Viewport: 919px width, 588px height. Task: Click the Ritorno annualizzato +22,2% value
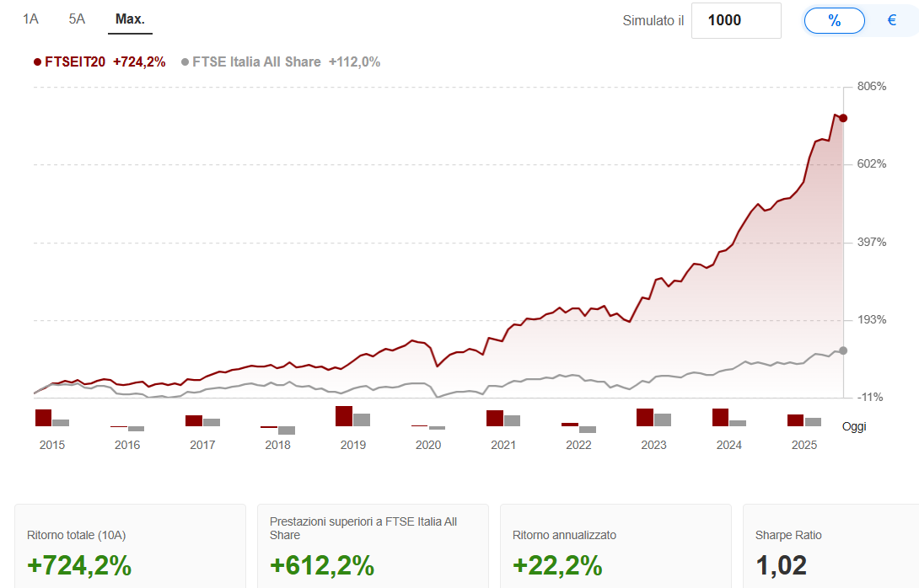click(x=557, y=566)
